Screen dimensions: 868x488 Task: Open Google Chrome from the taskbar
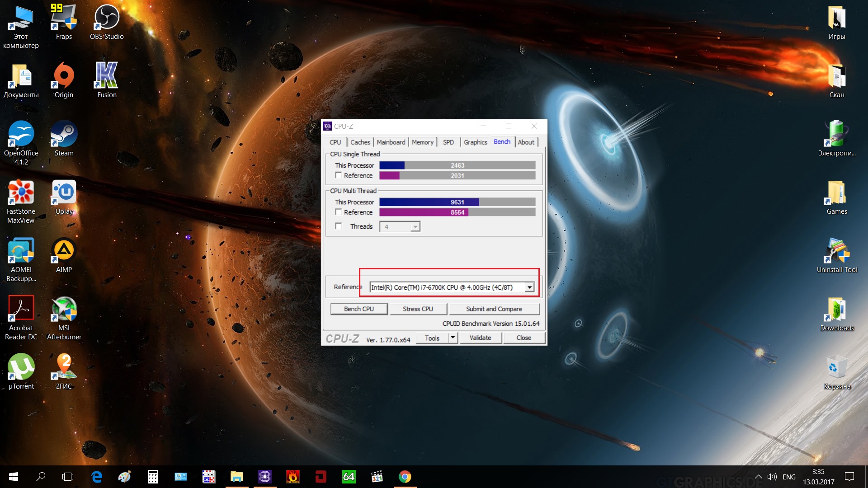pyautogui.click(x=405, y=477)
